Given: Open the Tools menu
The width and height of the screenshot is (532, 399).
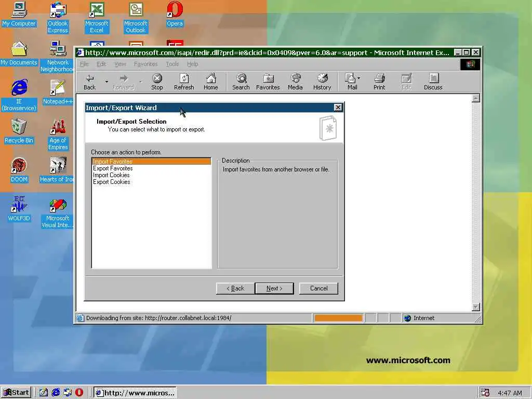Looking at the screenshot, I should [x=172, y=64].
